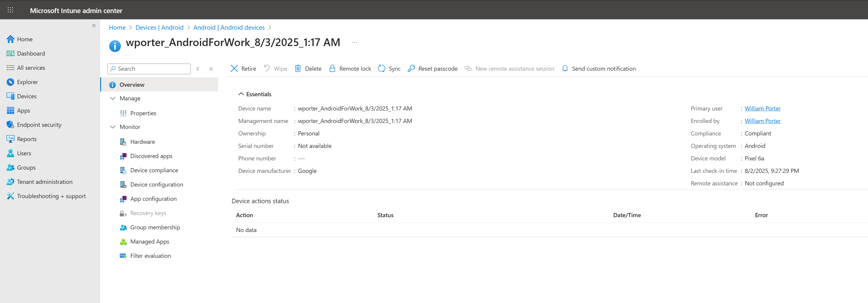Go to Devices in the sidebar
The image size is (868, 303).
click(x=27, y=96)
